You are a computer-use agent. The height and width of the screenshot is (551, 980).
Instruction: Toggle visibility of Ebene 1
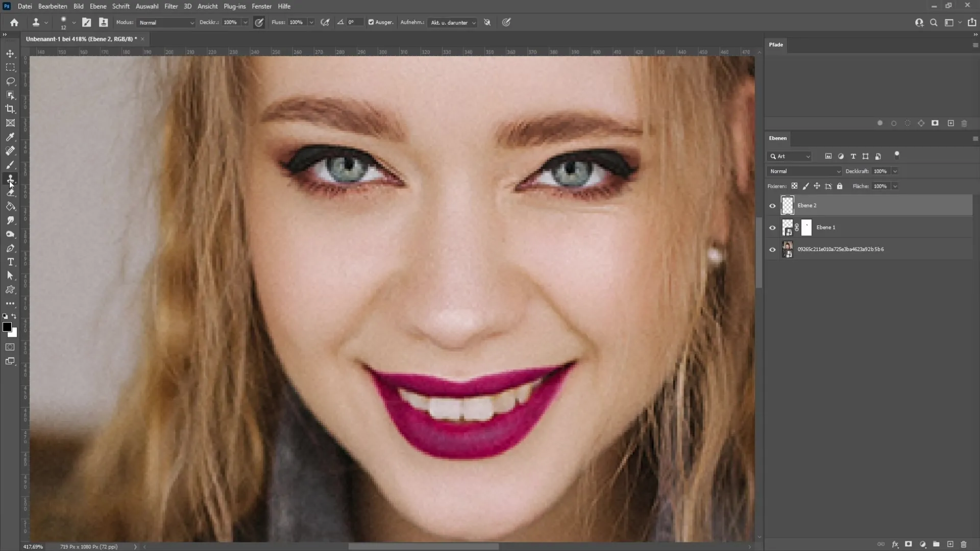pos(773,228)
